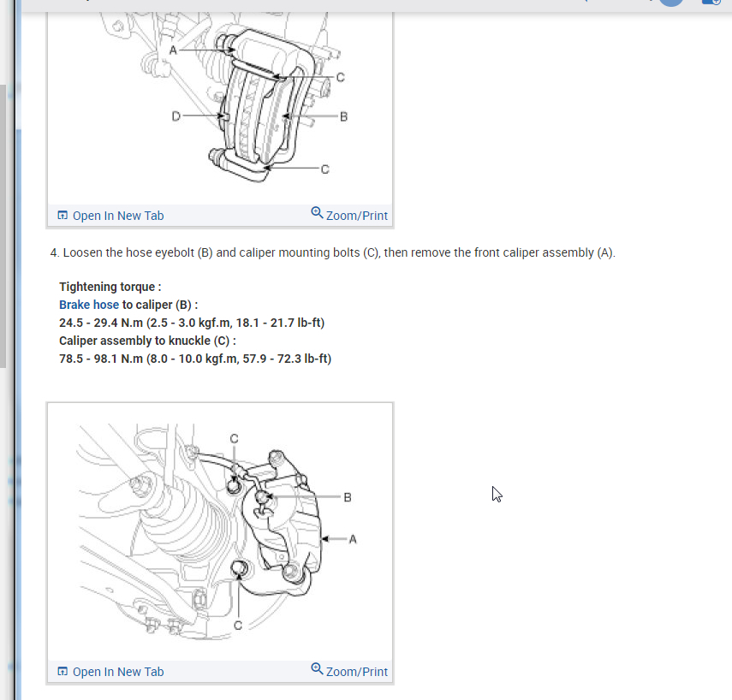The height and width of the screenshot is (700, 732).
Task: Click the 24.5 - 29.4 N.m torque value
Action: (192, 323)
